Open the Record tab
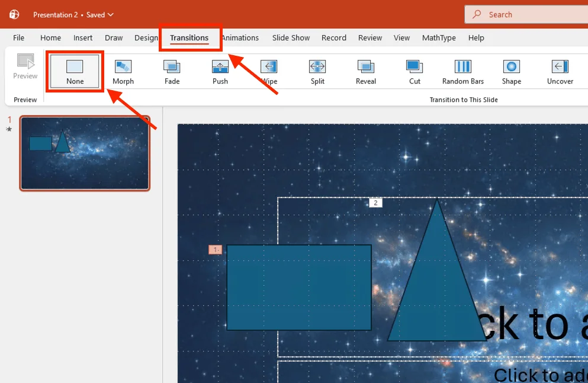The image size is (588, 383). [x=334, y=37]
